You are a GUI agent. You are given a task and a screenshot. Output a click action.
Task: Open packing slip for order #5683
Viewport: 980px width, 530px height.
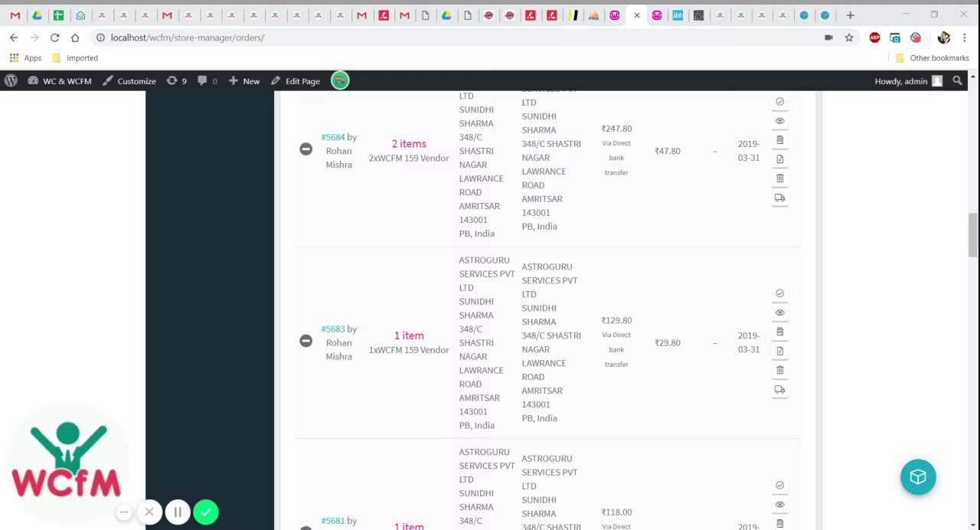tap(779, 351)
